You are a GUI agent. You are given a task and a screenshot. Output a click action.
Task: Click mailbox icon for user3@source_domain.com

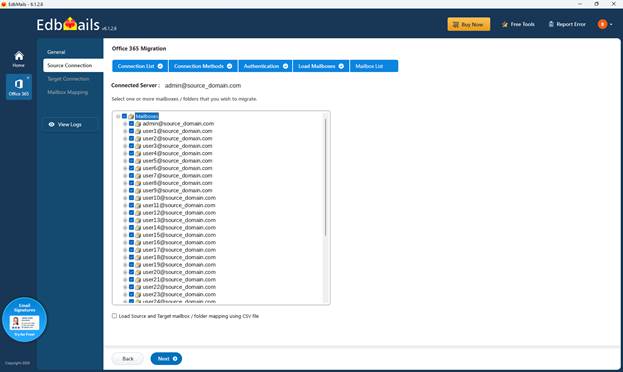coord(138,146)
